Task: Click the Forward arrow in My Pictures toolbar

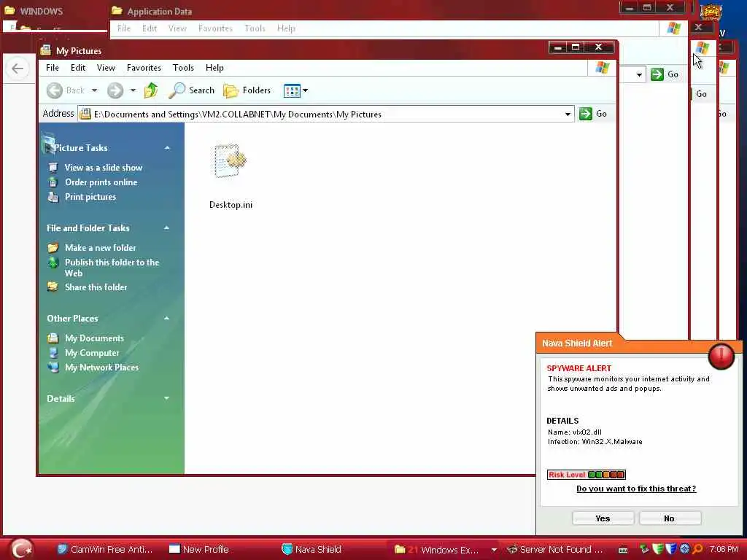Action: 115,90
